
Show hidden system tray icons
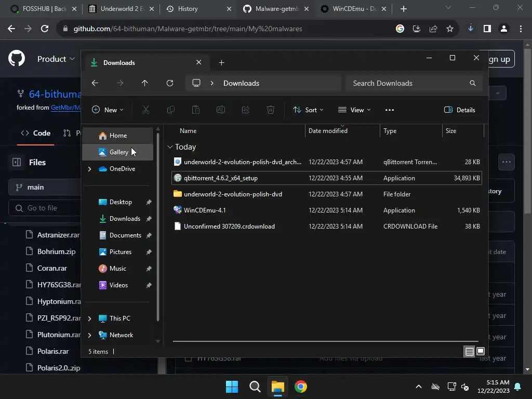[x=419, y=387]
